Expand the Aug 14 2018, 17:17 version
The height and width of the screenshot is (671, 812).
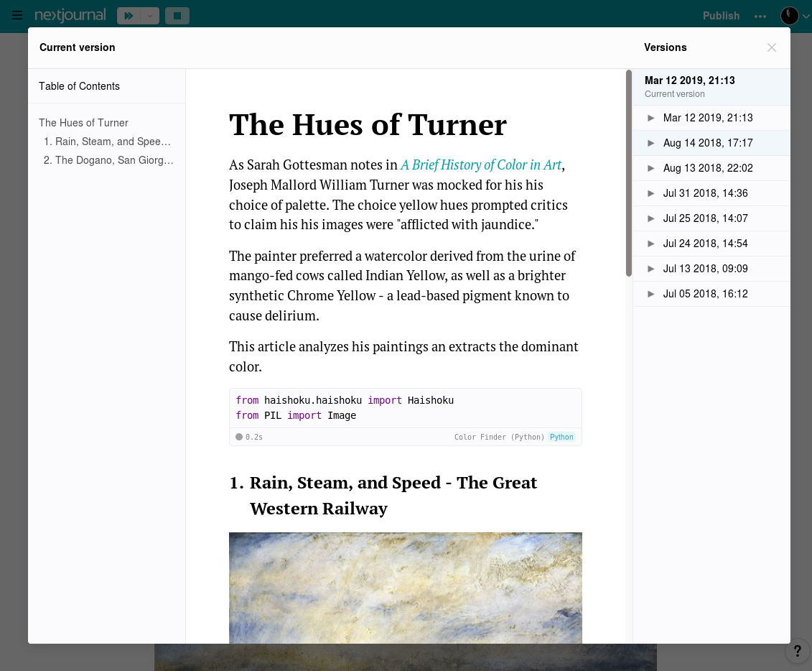coord(651,143)
